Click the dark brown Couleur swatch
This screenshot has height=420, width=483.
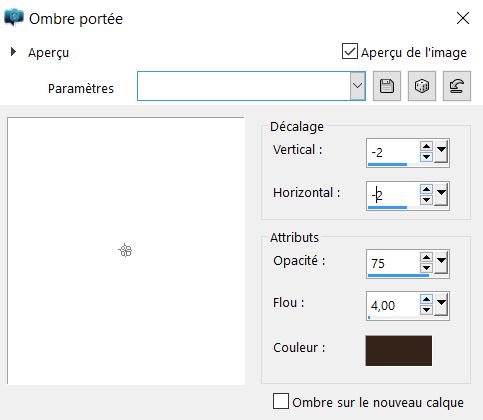pyautogui.click(x=399, y=351)
